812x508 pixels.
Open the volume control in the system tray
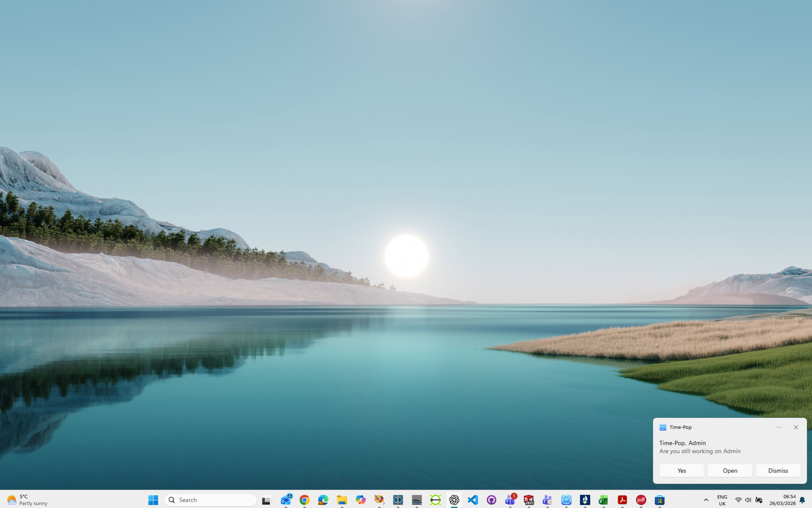[x=748, y=500]
